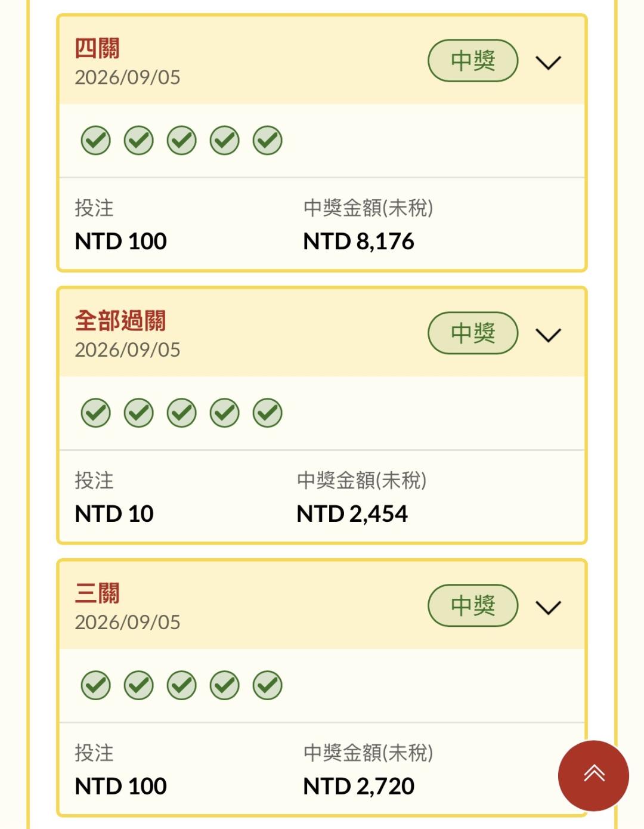
Task: Click the fourth checkmark icon in 三關 card
Action: click(x=225, y=686)
